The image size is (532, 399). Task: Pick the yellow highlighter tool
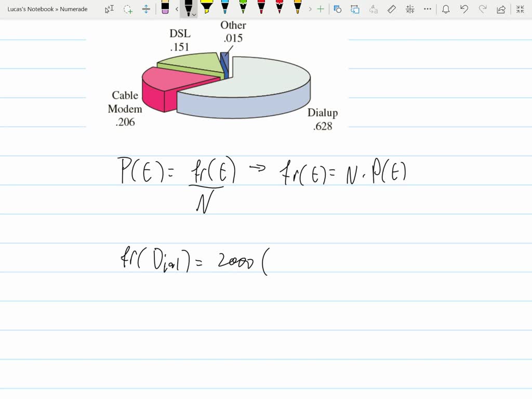point(207,9)
